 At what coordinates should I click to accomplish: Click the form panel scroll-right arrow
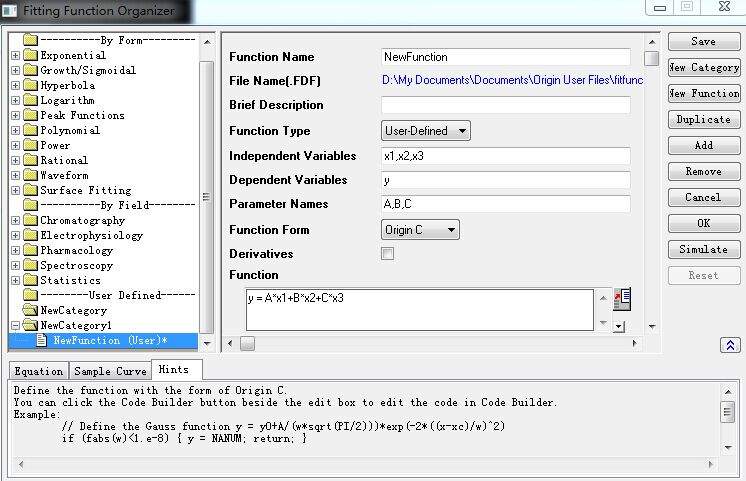635,343
